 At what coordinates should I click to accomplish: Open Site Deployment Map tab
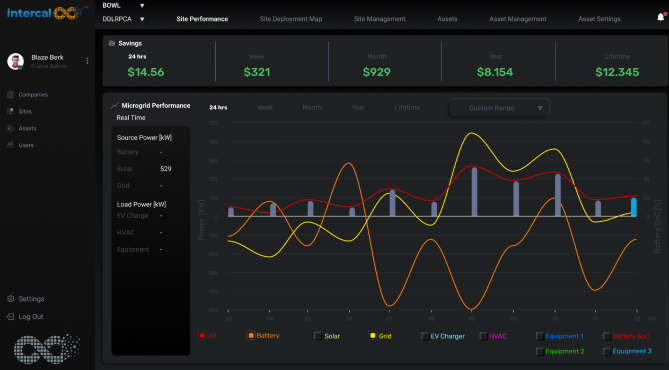point(291,19)
